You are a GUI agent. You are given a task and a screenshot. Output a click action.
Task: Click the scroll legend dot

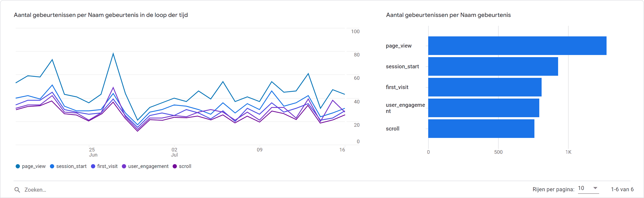click(x=175, y=166)
